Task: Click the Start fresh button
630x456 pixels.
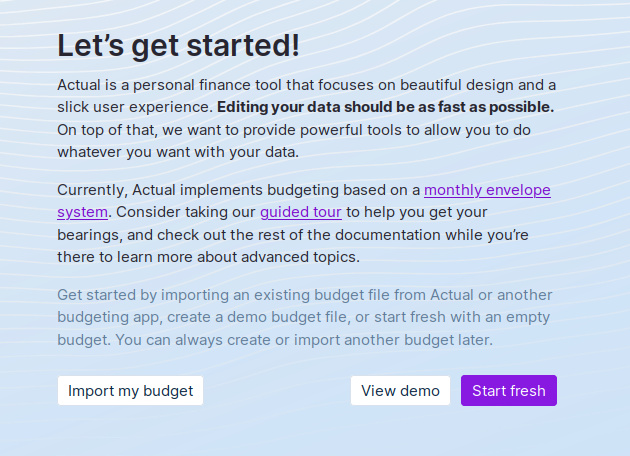Action: [x=508, y=391]
